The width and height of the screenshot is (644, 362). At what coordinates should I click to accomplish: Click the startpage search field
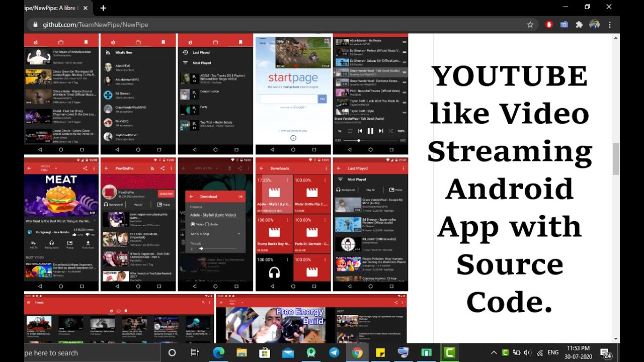pos(289,99)
